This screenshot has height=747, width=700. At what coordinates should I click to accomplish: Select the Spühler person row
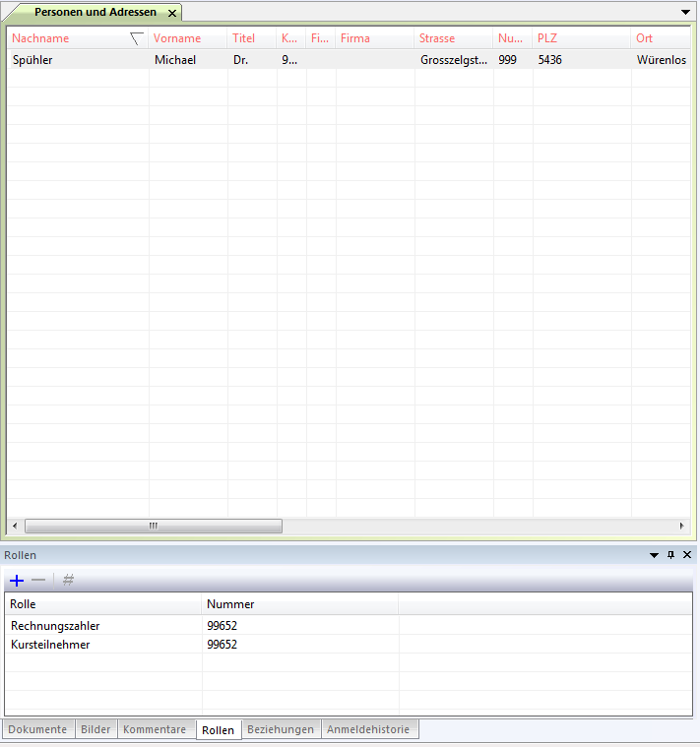[79, 60]
